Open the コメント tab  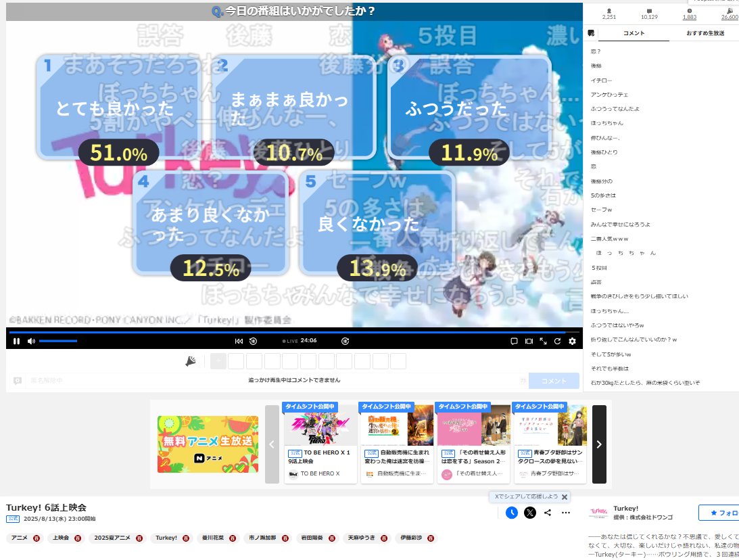tap(634, 33)
